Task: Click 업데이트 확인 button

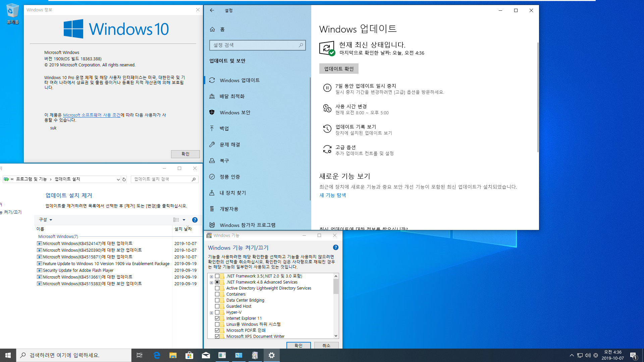Action: [339, 68]
